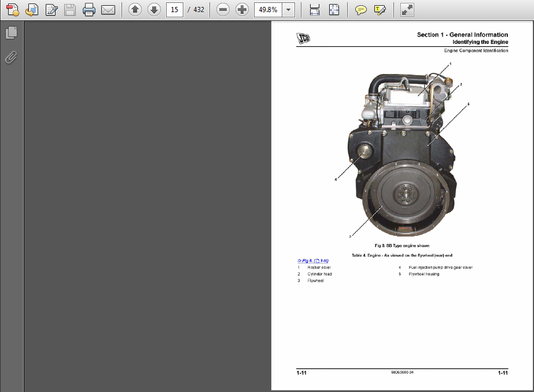Toggle fit width scrolling mode
This screenshot has height=392, width=534.
(x=315, y=10)
